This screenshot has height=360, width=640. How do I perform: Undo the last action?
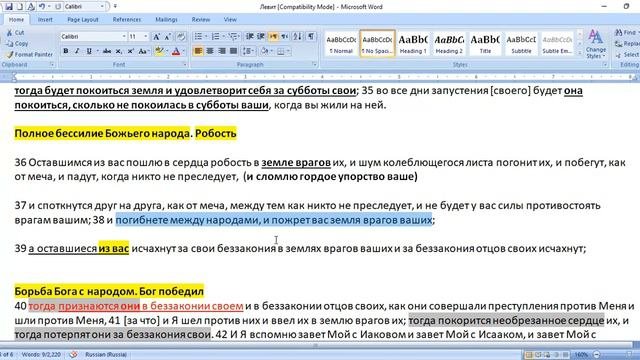[x=42, y=7]
